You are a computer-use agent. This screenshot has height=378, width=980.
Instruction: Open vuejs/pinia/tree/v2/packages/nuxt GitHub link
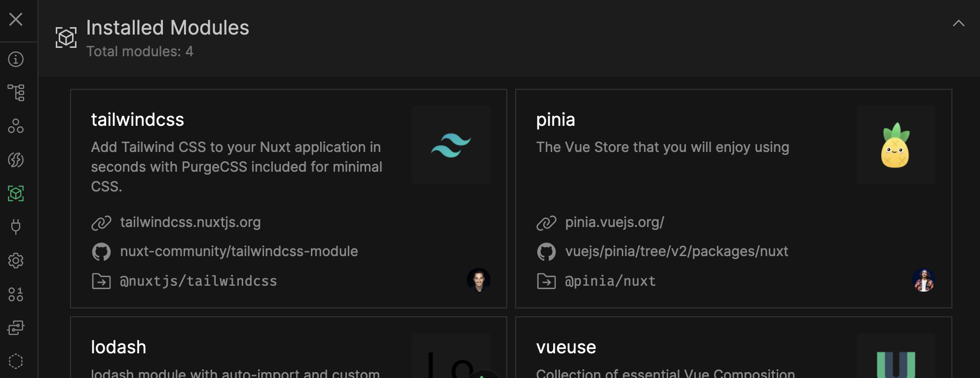point(677,252)
